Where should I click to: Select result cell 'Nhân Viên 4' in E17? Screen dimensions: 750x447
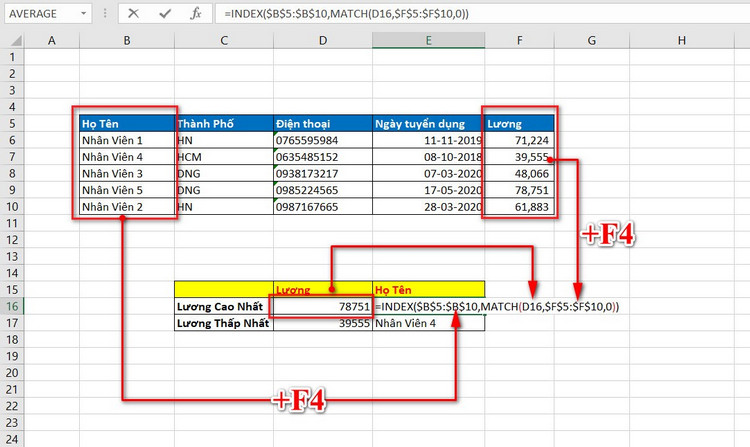[x=429, y=323]
